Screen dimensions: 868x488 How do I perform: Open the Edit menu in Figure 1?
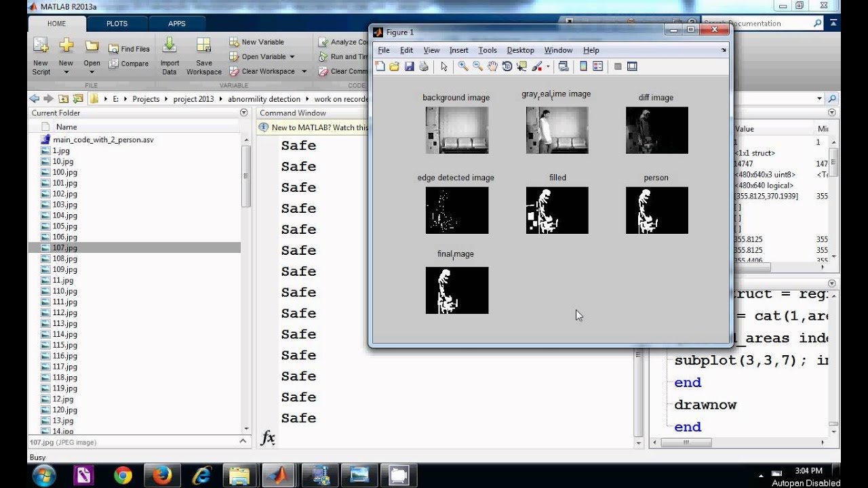406,50
